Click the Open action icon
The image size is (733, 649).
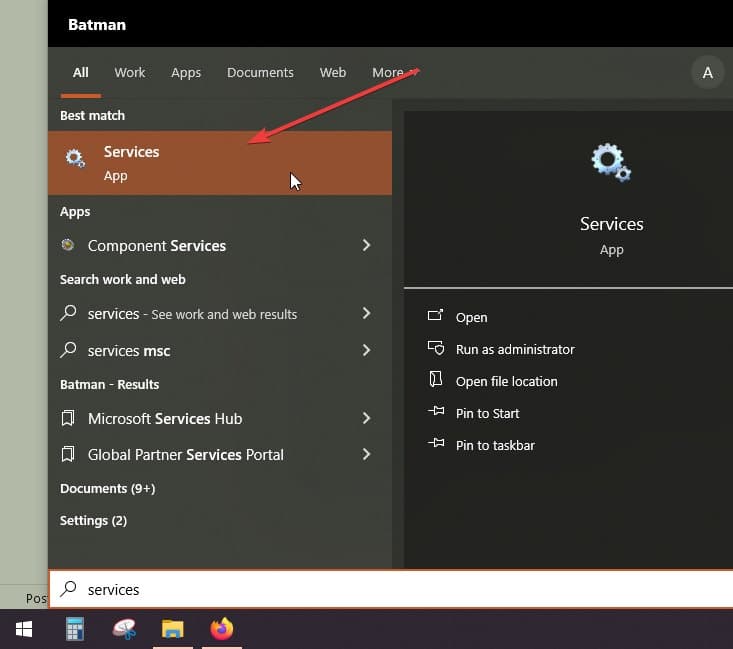pos(435,315)
